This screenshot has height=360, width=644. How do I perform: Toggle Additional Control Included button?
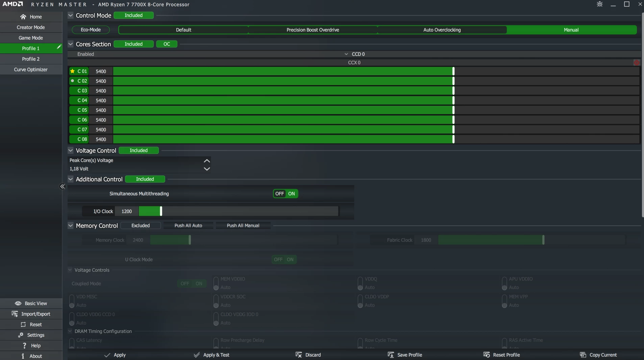point(145,179)
